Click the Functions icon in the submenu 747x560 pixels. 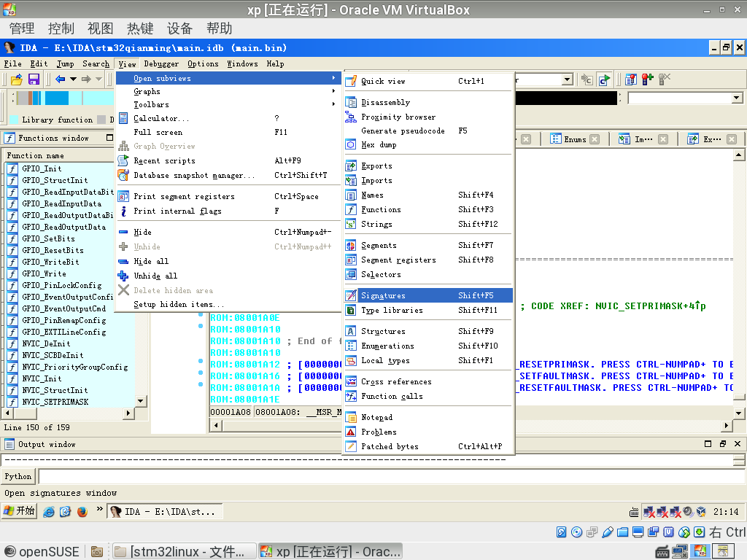(351, 209)
